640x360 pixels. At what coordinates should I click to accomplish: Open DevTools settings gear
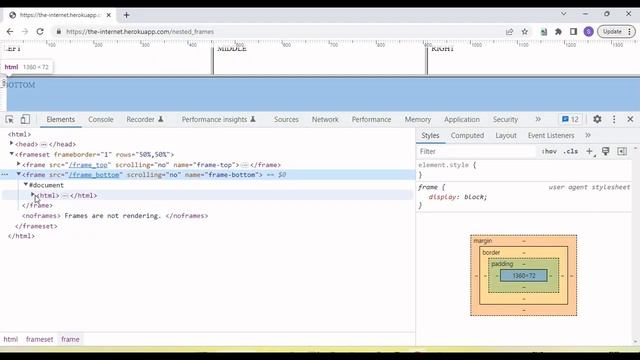click(597, 119)
